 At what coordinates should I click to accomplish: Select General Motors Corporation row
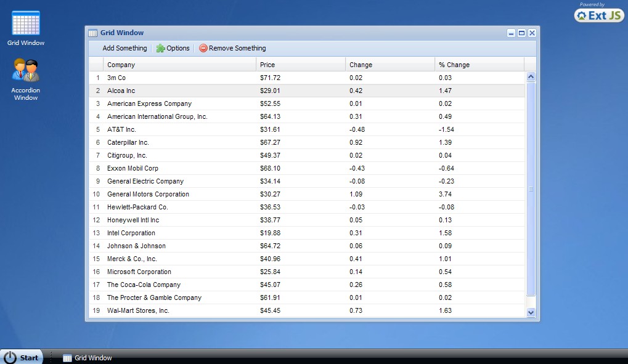point(307,194)
